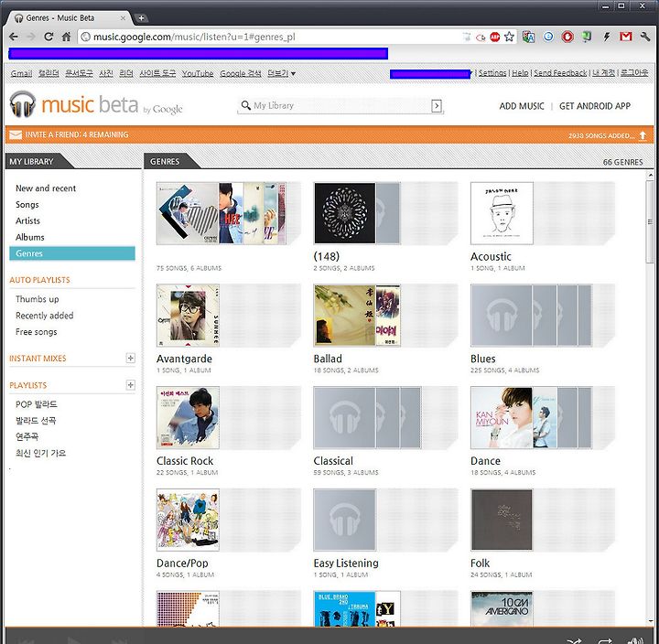
Task: Click the red stop-hand extension icon
Action: click(x=567, y=37)
